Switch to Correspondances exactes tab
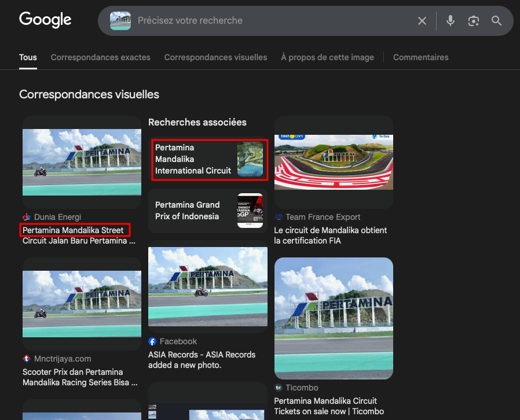Image resolution: width=520 pixels, height=420 pixels. (x=101, y=57)
